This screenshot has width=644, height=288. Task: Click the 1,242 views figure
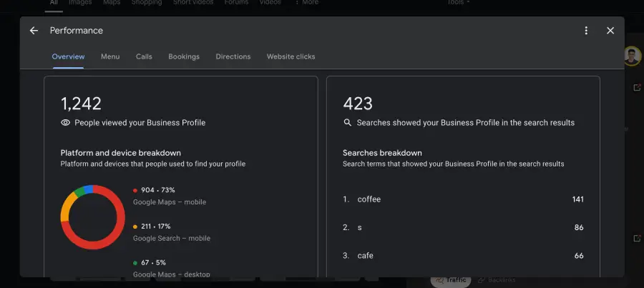click(81, 104)
